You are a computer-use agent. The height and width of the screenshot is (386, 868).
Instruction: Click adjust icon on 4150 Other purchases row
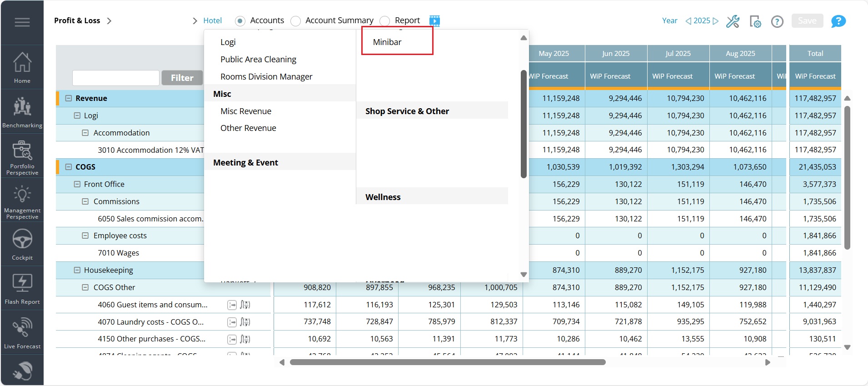pyautogui.click(x=245, y=340)
